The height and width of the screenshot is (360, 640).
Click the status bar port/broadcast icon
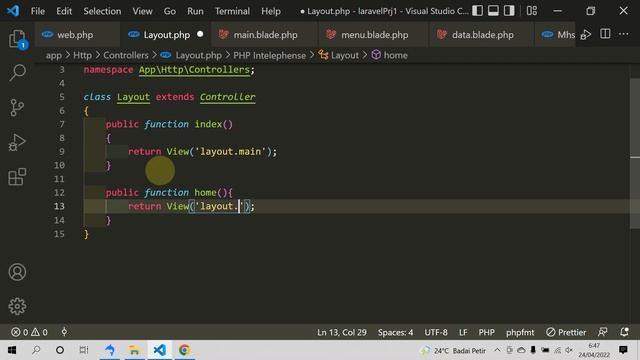pyautogui.click(x=64, y=332)
